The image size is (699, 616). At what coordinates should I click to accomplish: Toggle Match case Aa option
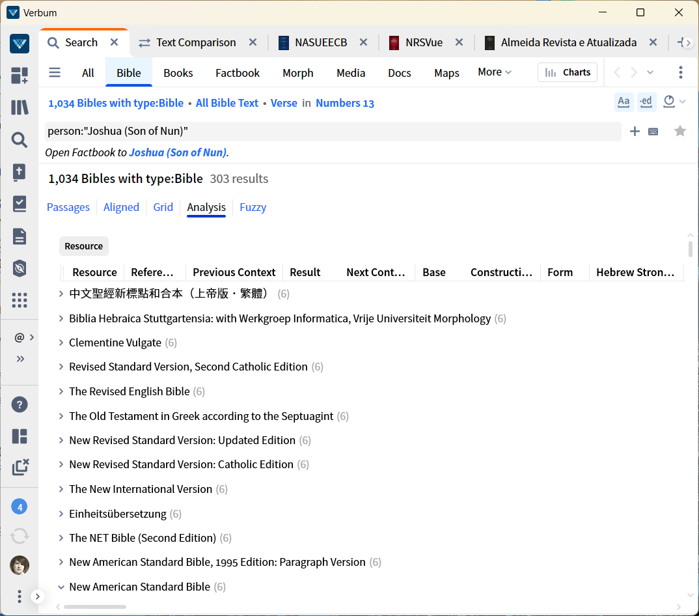pyautogui.click(x=624, y=102)
